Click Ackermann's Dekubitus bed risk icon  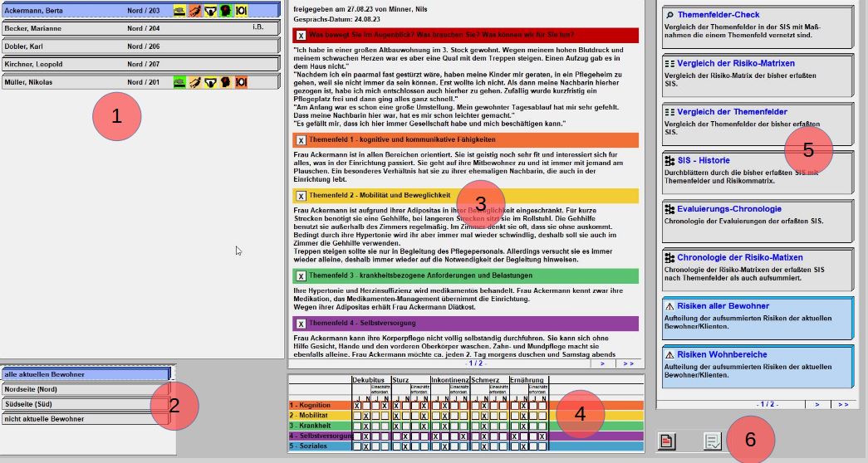(x=180, y=11)
